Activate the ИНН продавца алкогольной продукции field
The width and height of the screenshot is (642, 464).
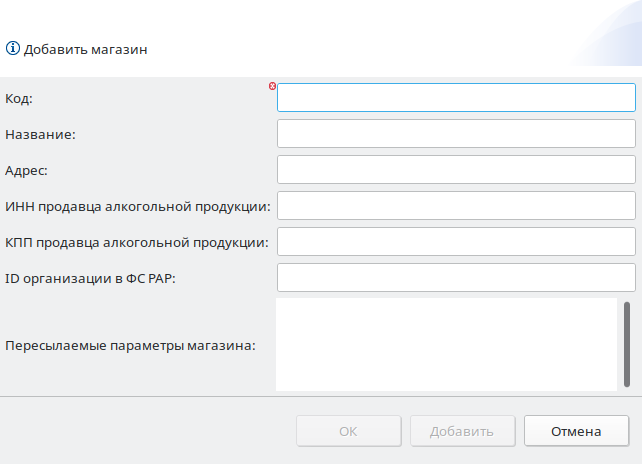pos(456,206)
